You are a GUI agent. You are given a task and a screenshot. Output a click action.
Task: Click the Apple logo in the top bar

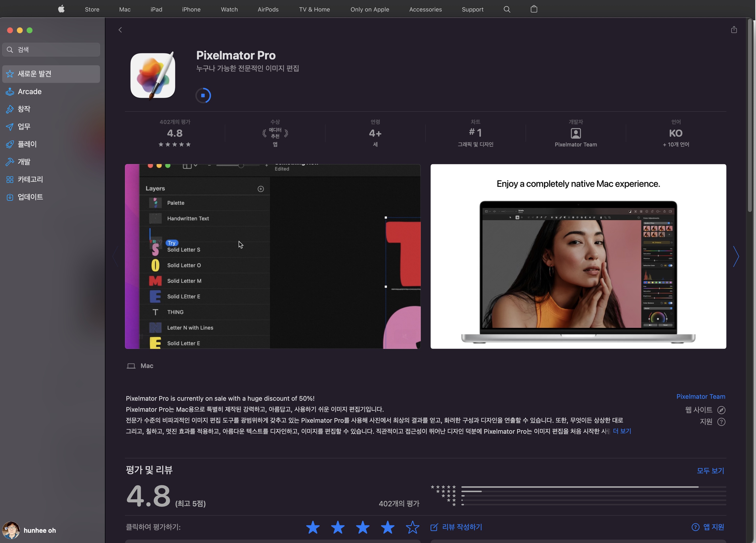pos(61,9)
